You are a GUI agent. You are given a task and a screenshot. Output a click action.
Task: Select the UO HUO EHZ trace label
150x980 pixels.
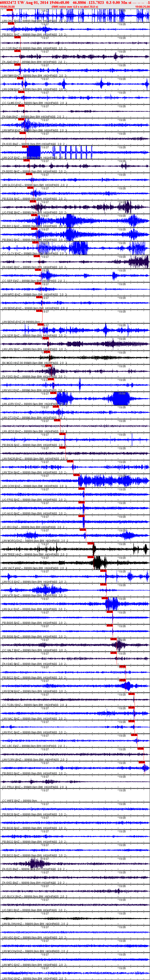click(35, 514)
